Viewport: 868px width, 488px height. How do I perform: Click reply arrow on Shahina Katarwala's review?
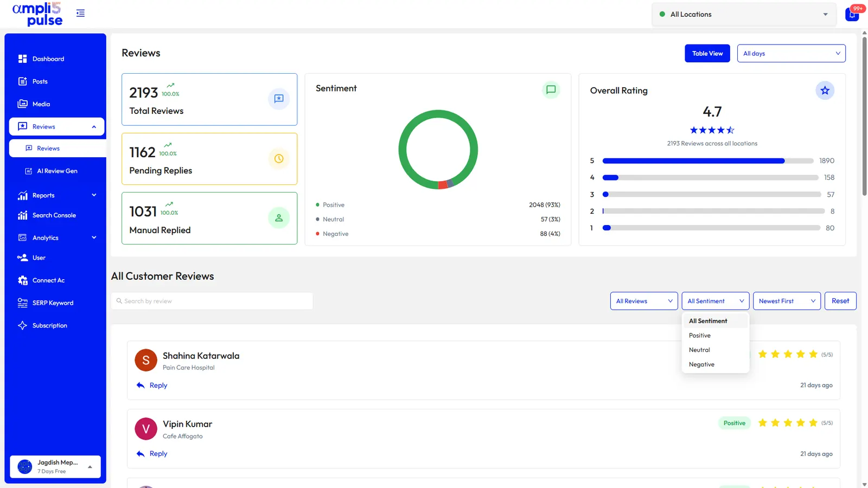point(141,385)
